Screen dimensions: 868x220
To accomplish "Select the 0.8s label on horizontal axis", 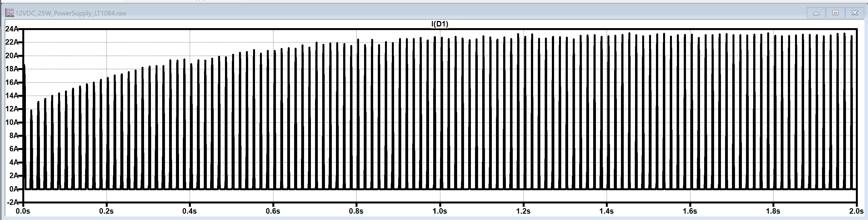I will (x=356, y=211).
